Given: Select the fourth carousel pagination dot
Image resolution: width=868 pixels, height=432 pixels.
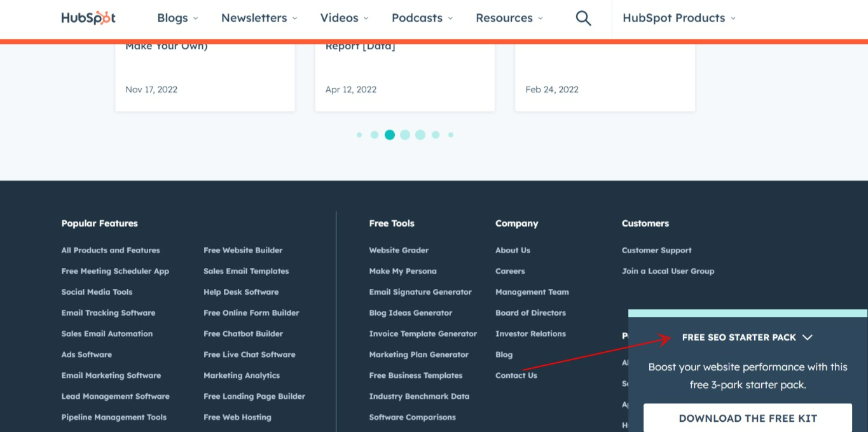Looking at the screenshot, I should point(405,135).
